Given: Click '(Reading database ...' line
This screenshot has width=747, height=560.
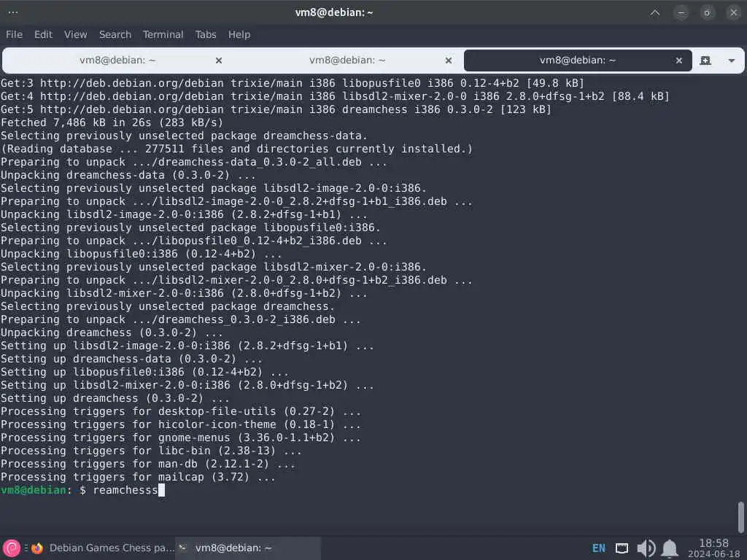Looking at the screenshot, I should (236, 149).
